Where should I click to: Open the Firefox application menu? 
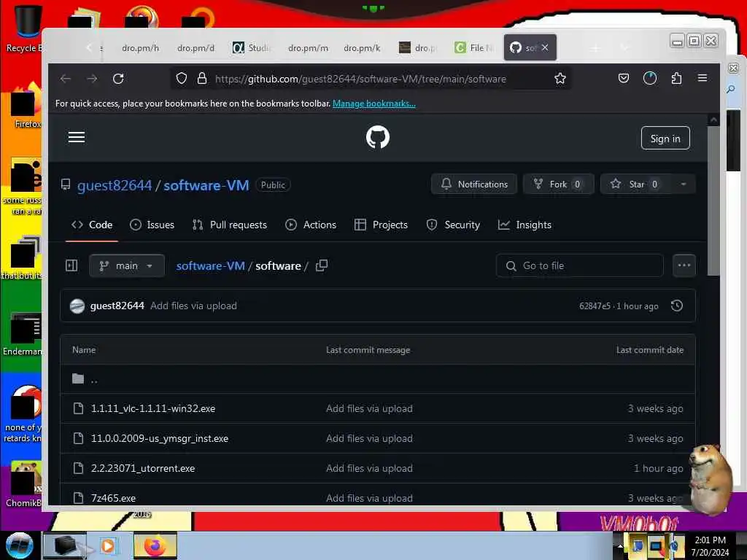(703, 78)
